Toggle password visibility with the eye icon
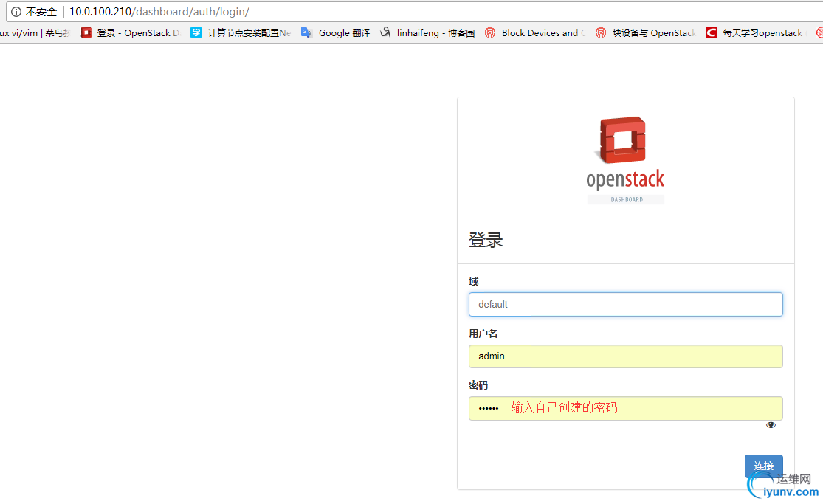 point(771,425)
